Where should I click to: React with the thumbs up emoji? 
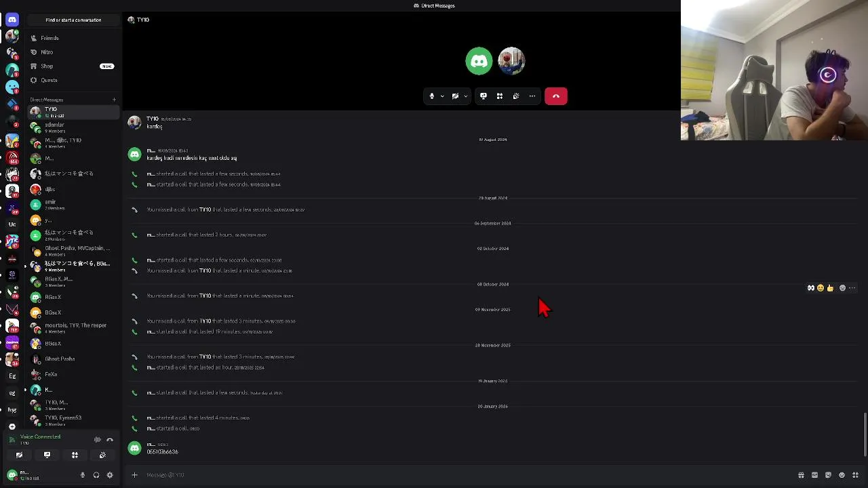pyautogui.click(x=830, y=288)
